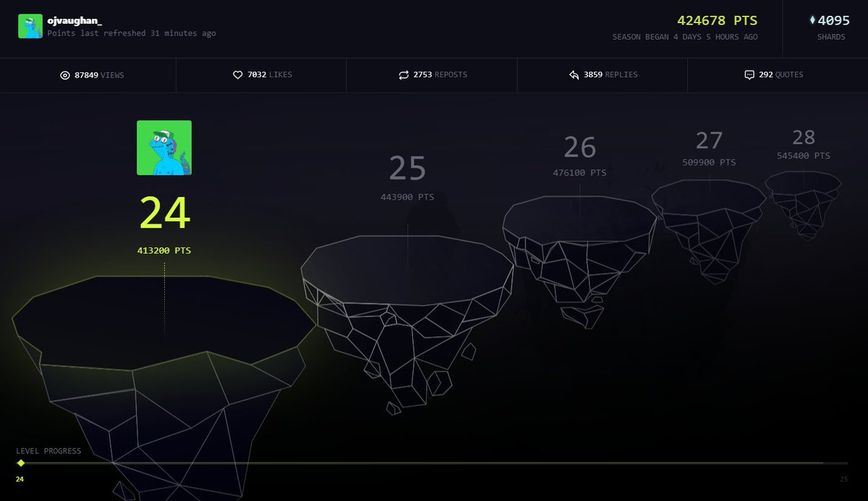Select the level 26 number
This screenshot has width=868, height=501.
tap(579, 147)
